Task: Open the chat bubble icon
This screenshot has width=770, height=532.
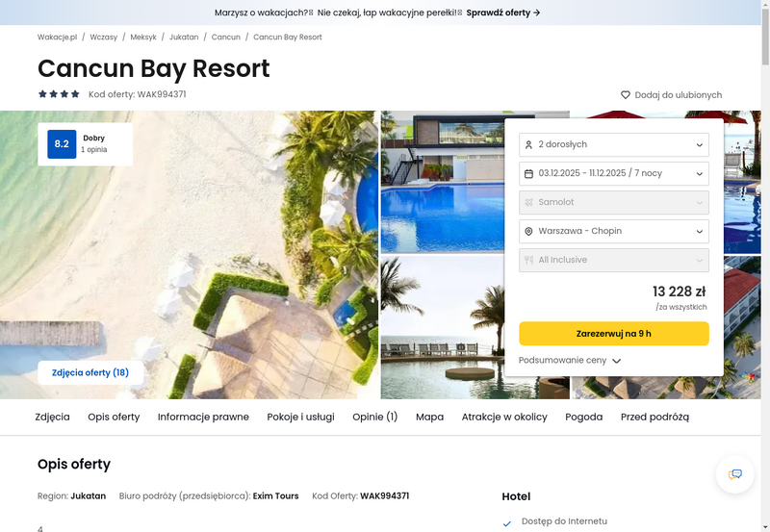Action: (734, 474)
